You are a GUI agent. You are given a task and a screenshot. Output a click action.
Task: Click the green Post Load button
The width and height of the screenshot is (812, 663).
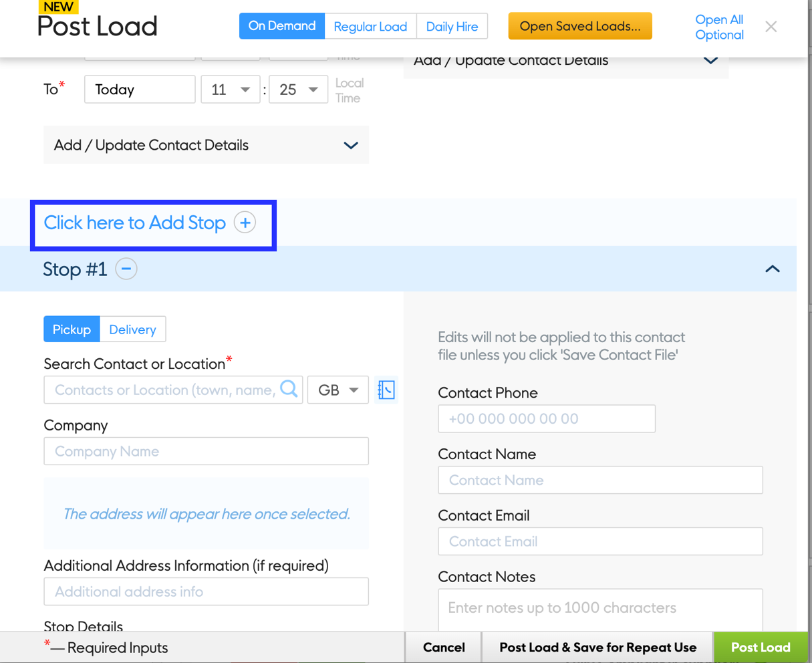click(x=760, y=647)
